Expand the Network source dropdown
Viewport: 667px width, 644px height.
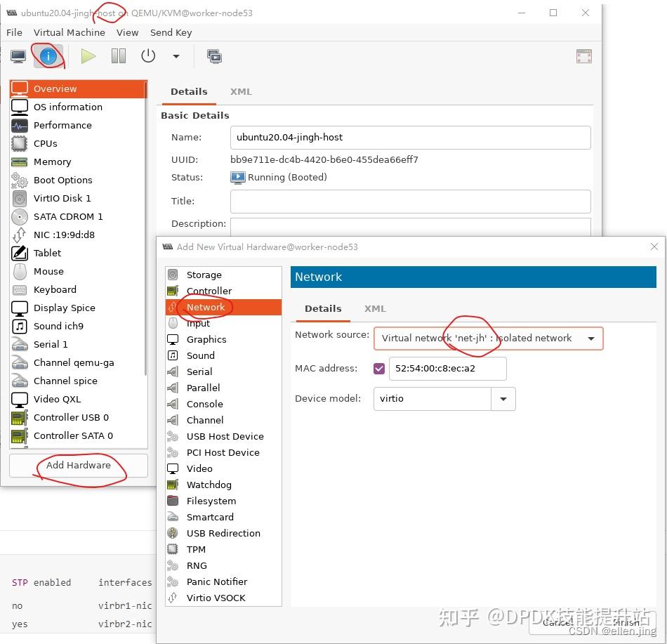489,339
